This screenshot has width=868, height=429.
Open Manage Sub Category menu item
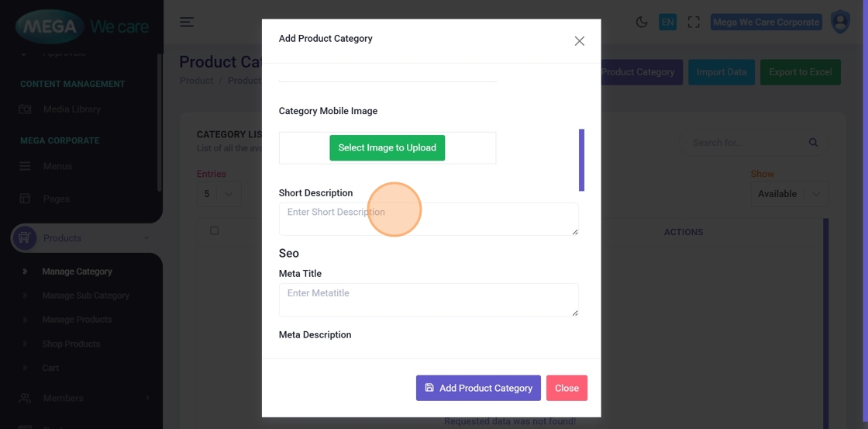(85, 296)
